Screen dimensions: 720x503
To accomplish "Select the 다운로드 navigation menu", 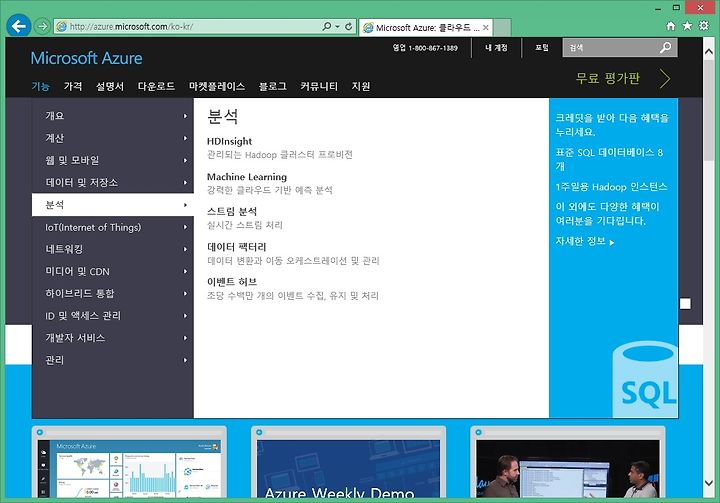I will (156, 86).
